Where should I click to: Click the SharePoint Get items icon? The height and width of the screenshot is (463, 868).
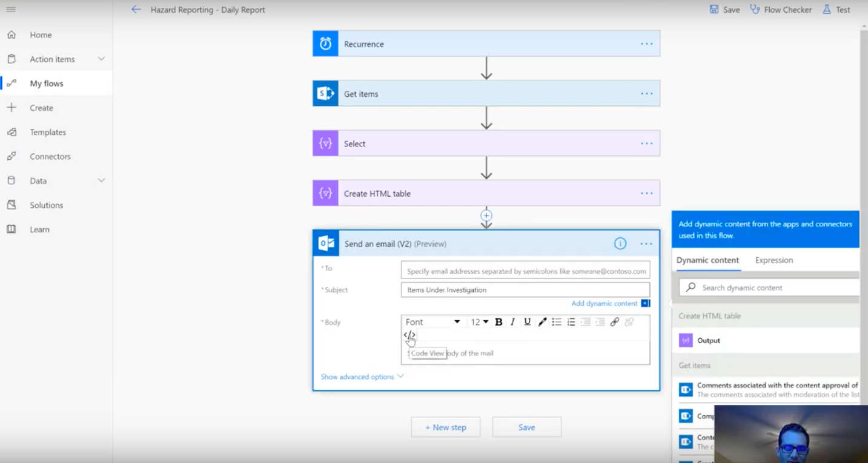[x=325, y=93]
